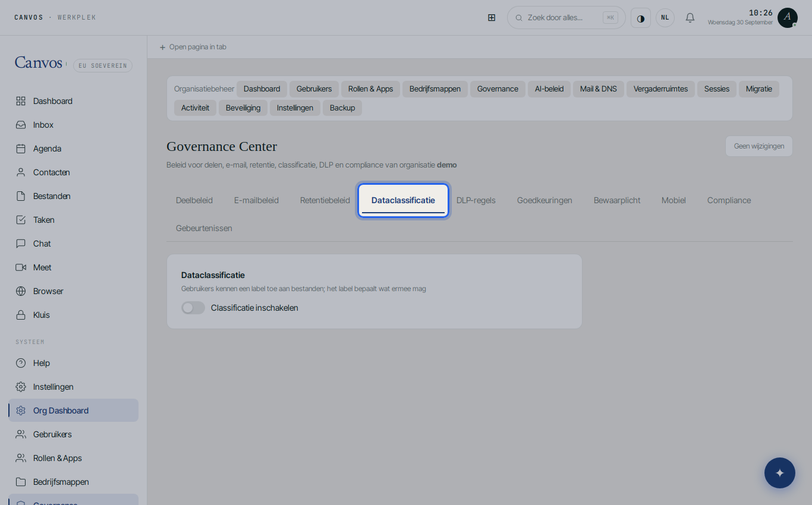Select the Mobiel tab
This screenshot has height=505, width=812.
pos(673,200)
